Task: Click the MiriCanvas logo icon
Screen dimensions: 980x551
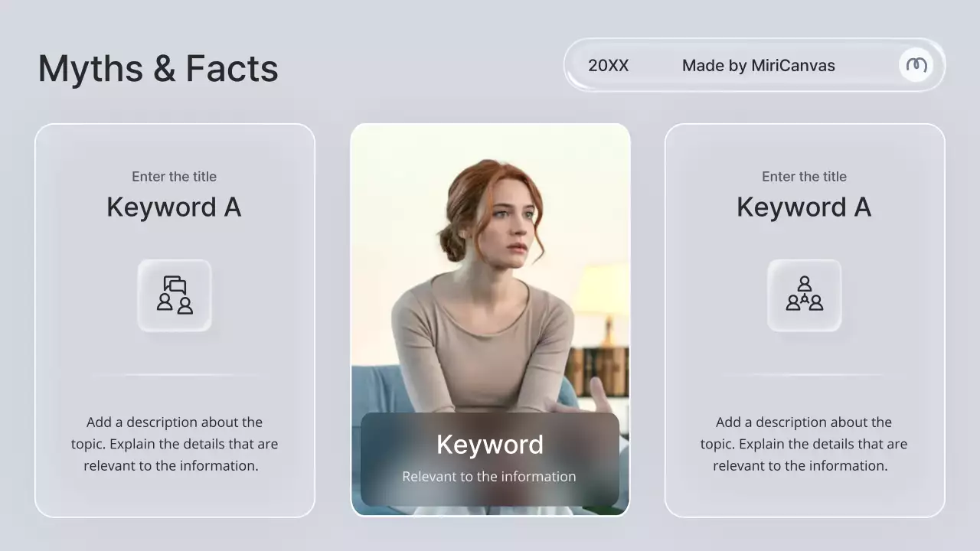Action: (x=916, y=65)
